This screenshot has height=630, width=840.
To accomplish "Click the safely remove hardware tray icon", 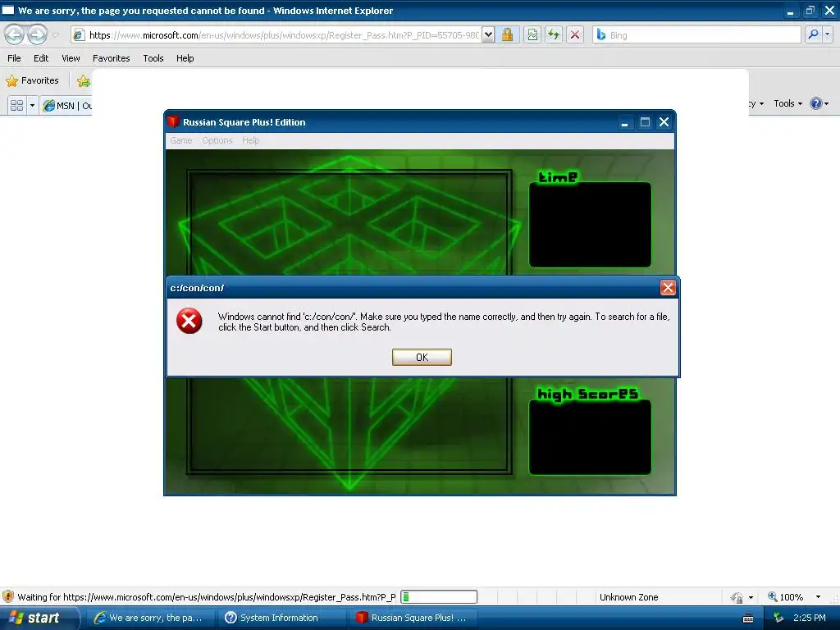I will (x=779, y=618).
